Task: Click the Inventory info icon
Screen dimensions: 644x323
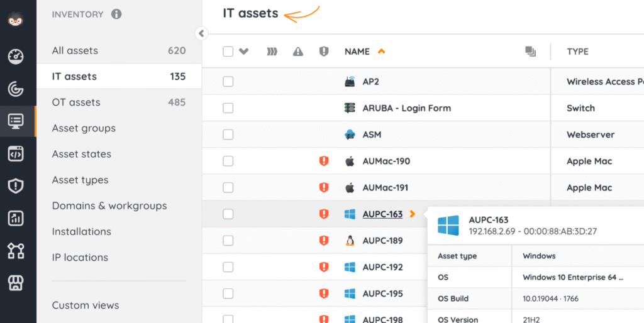Action: pyautogui.click(x=116, y=14)
